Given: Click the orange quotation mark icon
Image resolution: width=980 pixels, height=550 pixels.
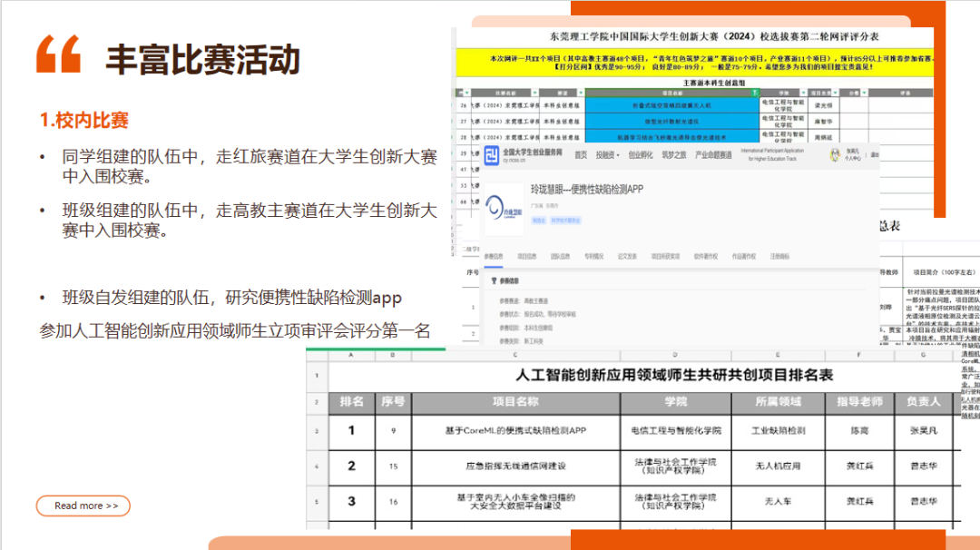Looking at the screenshot, I should pos(59,55).
